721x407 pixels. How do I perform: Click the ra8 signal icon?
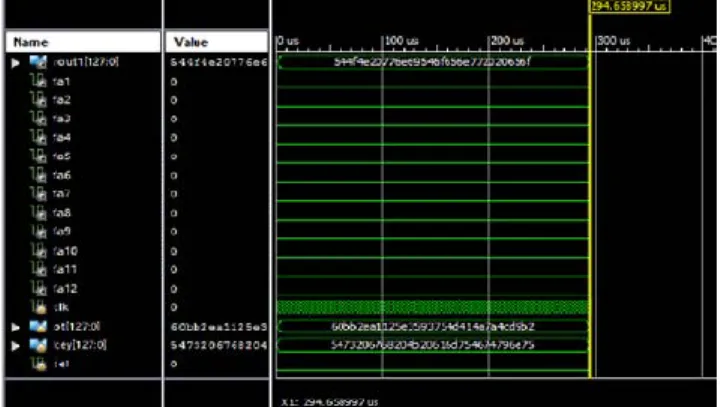39,213
